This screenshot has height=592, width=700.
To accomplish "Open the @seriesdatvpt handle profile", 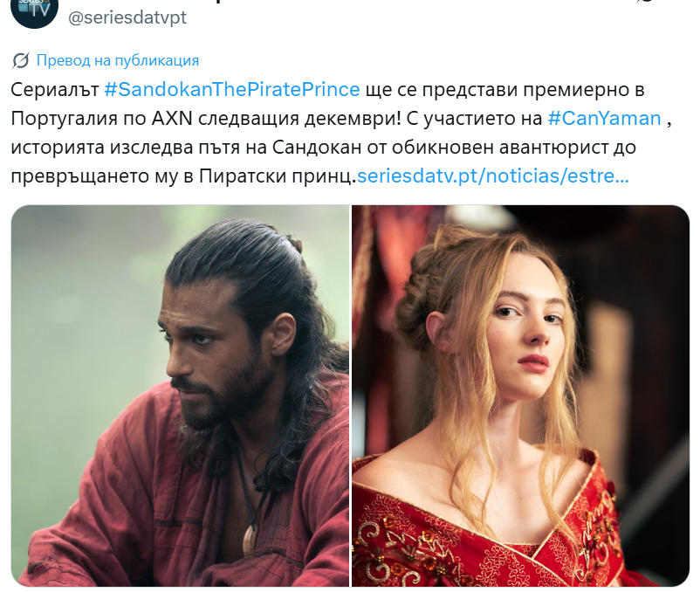I will point(127,17).
